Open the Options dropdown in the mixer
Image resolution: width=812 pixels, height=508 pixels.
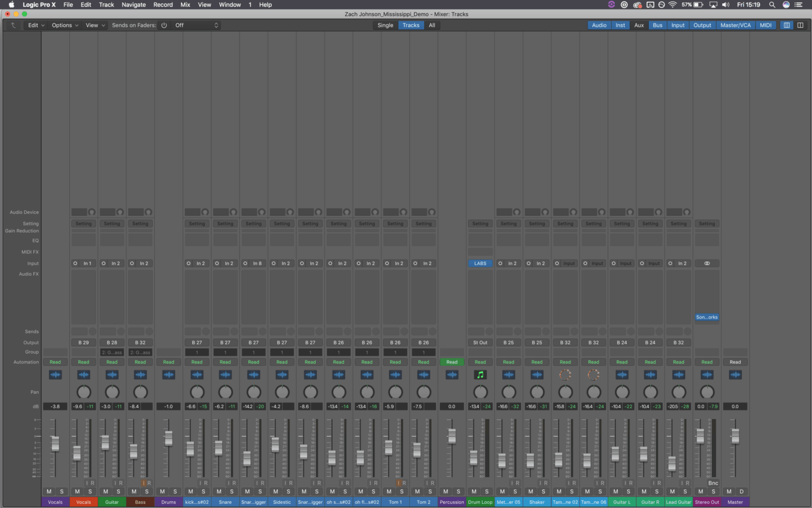pos(64,25)
